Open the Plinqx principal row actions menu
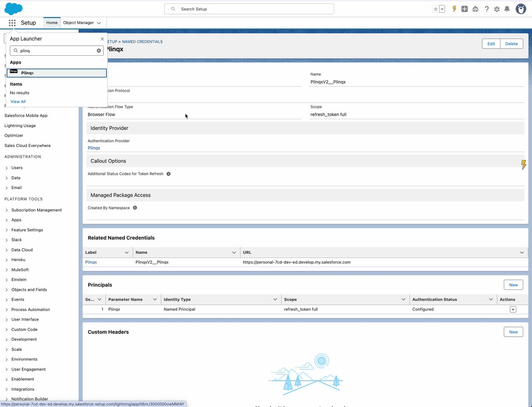 (513, 309)
